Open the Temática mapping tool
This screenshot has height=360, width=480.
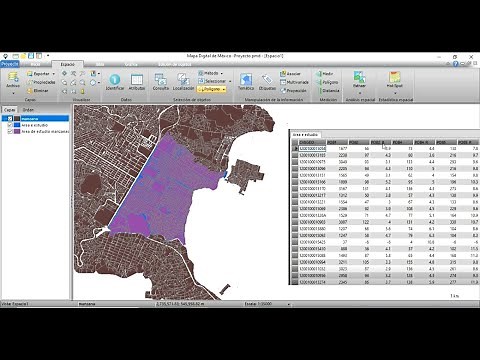246,82
